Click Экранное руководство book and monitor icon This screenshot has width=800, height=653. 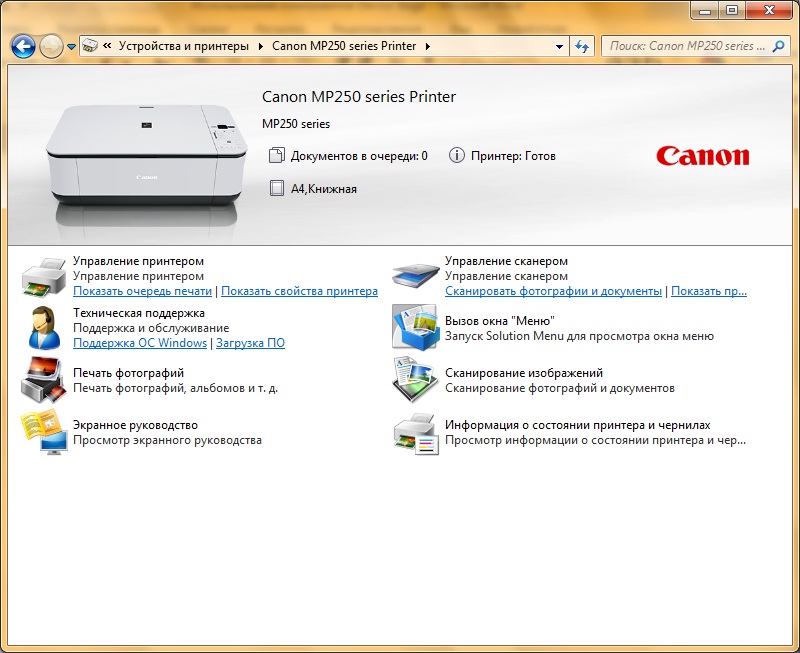pyautogui.click(x=44, y=433)
